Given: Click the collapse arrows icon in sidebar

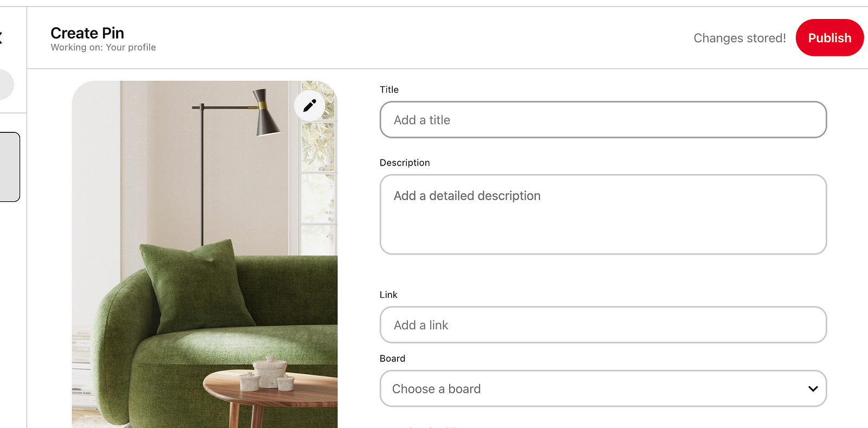Looking at the screenshot, I should tap(1, 37).
